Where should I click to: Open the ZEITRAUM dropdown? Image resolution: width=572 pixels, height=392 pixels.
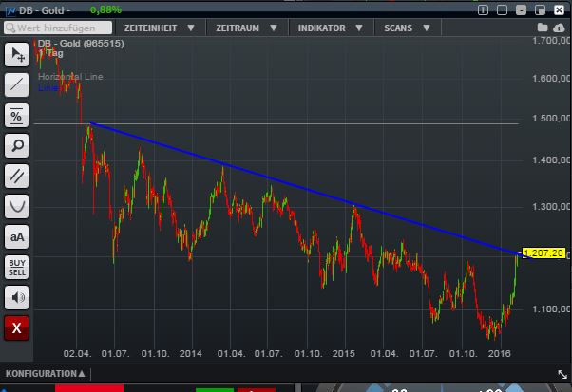pyautogui.click(x=247, y=28)
